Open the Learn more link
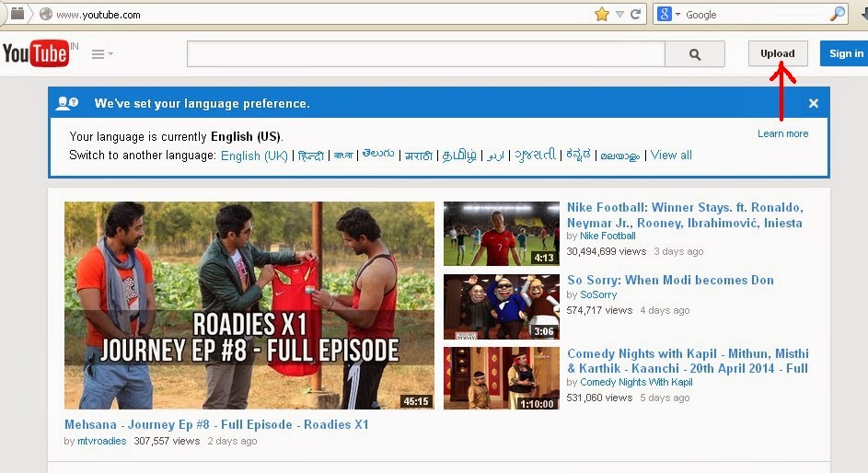868x473 pixels. 782,133
